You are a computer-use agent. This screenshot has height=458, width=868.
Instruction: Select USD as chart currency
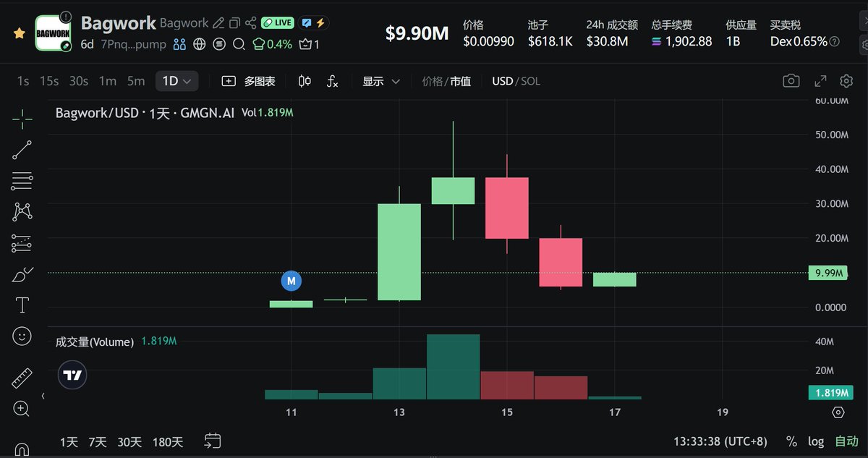503,81
